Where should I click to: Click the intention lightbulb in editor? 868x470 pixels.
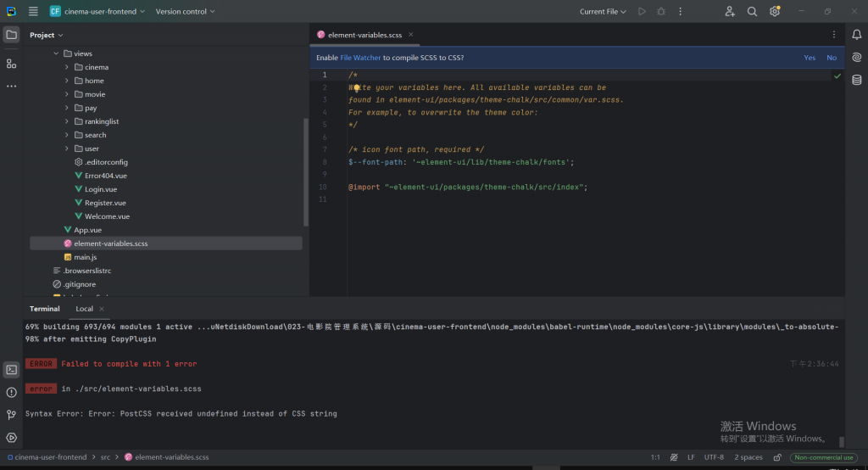[x=357, y=87]
